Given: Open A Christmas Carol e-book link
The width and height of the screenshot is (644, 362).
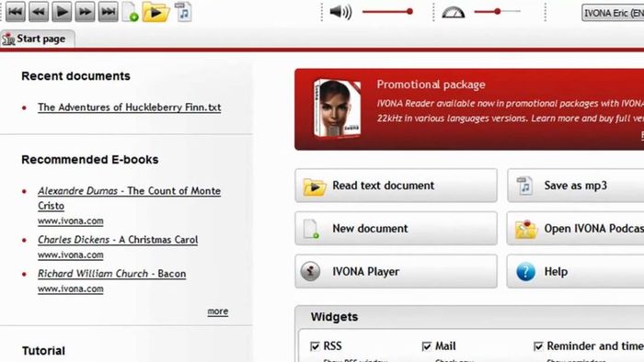Looking at the screenshot, I should 118,240.
